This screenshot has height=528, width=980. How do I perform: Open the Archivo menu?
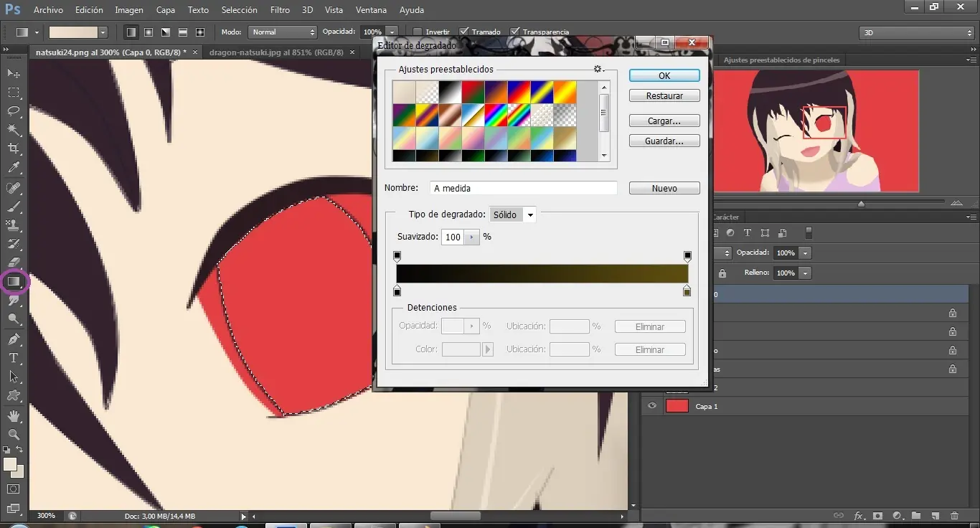pyautogui.click(x=48, y=10)
